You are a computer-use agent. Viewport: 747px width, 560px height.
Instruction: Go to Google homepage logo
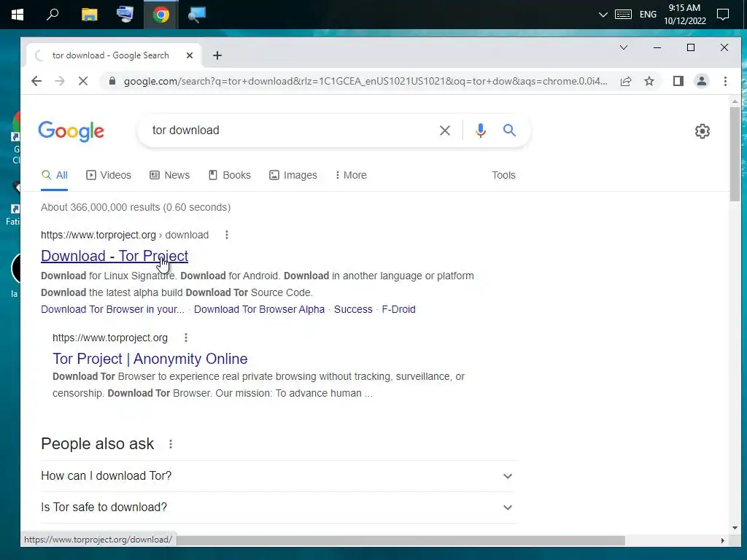[x=71, y=131]
